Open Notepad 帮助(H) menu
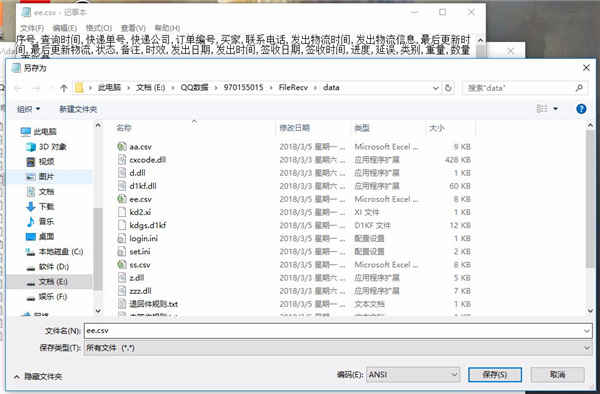600x394 pixels. point(167,28)
